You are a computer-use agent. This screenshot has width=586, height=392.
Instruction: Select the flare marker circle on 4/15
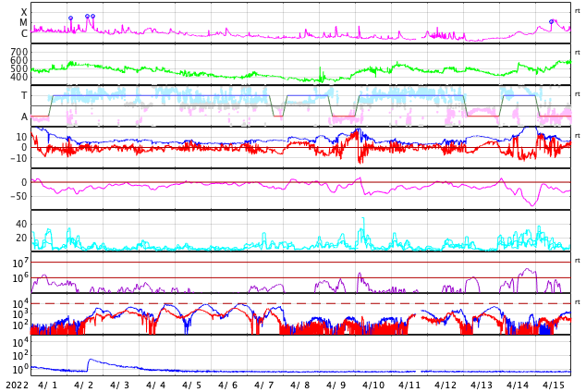click(551, 21)
